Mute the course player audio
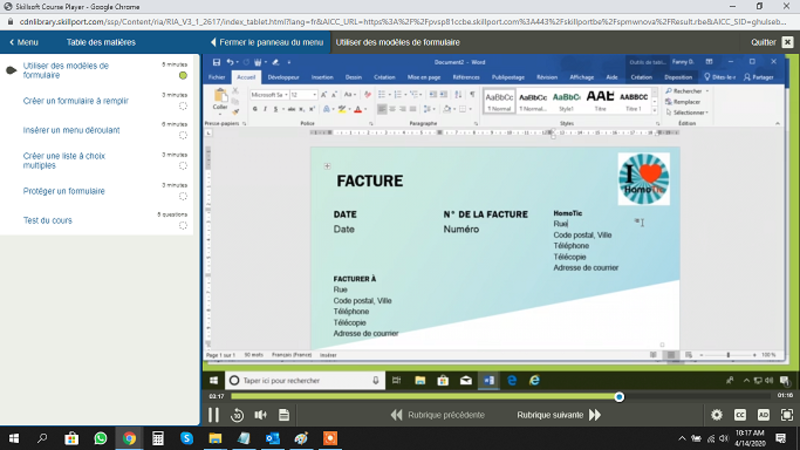The height and width of the screenshot is (450, 800). click(261, 415)
